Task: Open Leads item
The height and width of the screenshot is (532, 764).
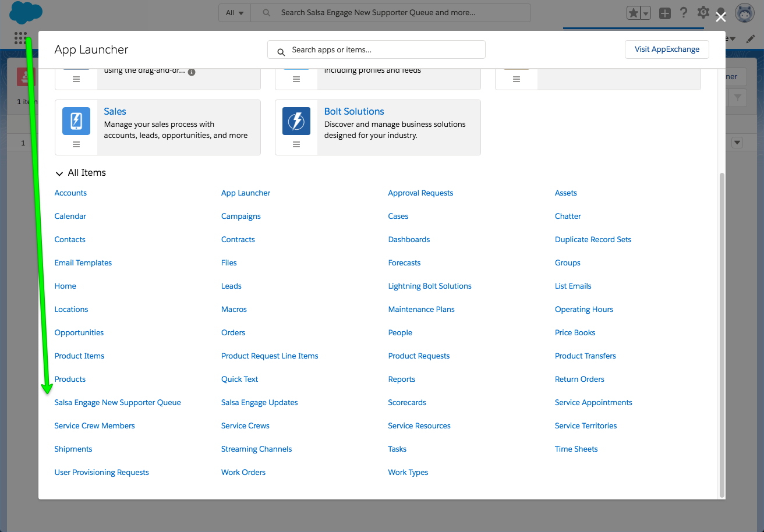Action: coord(231,286)
